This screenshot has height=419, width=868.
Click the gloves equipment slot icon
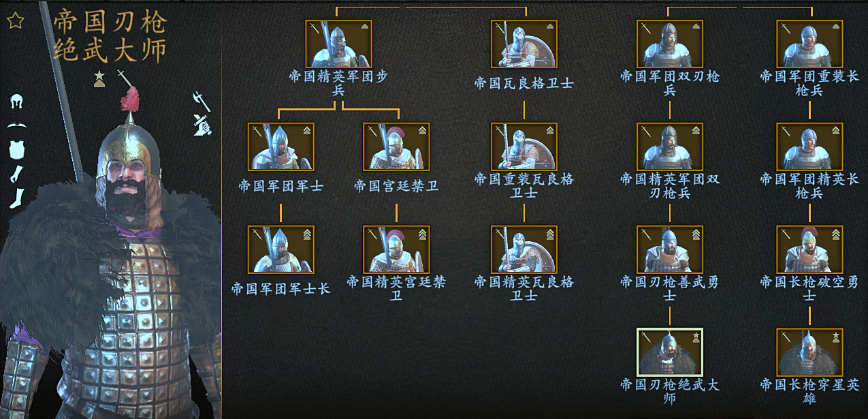pyautogui.click(x=17, y=174)
